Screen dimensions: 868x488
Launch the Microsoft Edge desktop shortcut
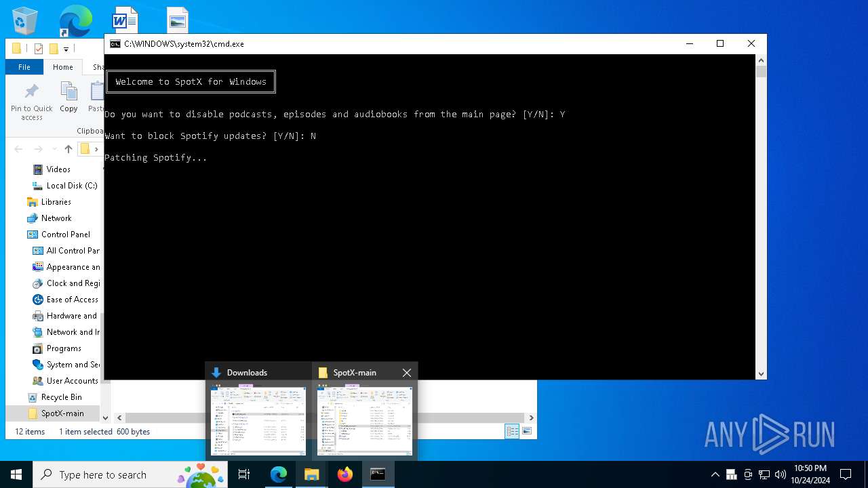pos(75,20)
